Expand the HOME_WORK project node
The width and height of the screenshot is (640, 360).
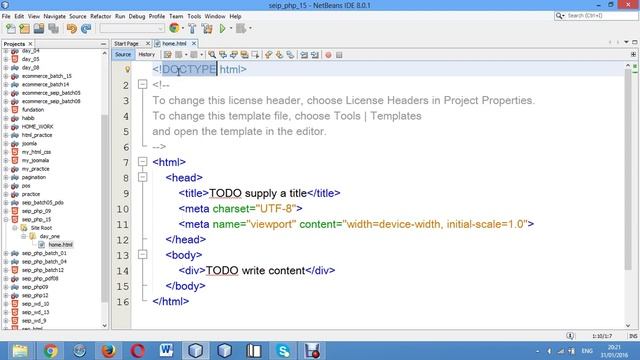(6, 127)
